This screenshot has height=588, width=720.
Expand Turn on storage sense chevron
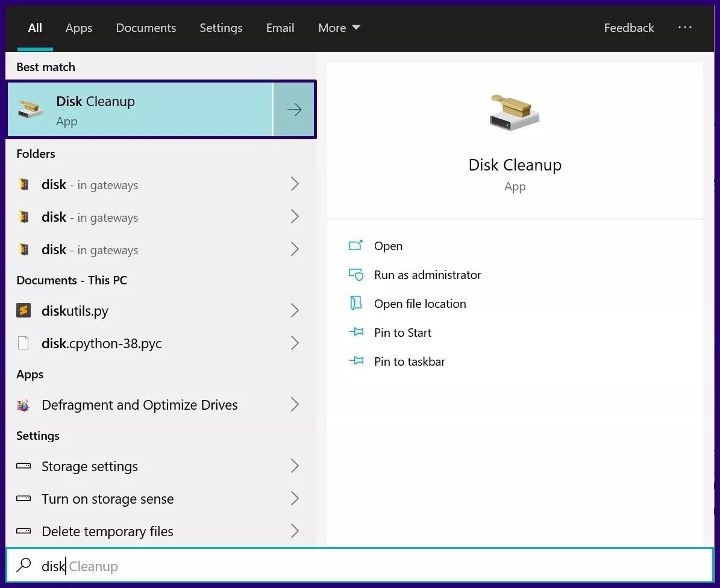pos(295,498)
